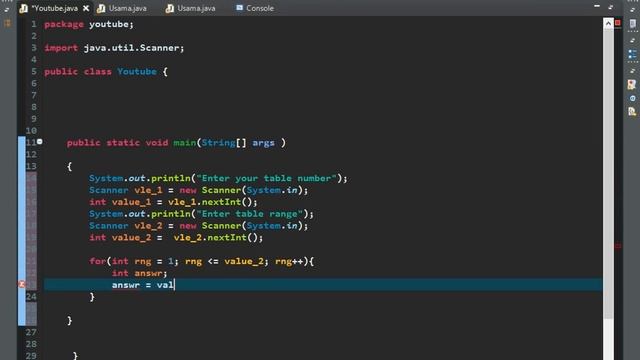Open the Package Explorer icon in left trim
The height and width of the screenshot is (360, 640).
tap(7, 24)
